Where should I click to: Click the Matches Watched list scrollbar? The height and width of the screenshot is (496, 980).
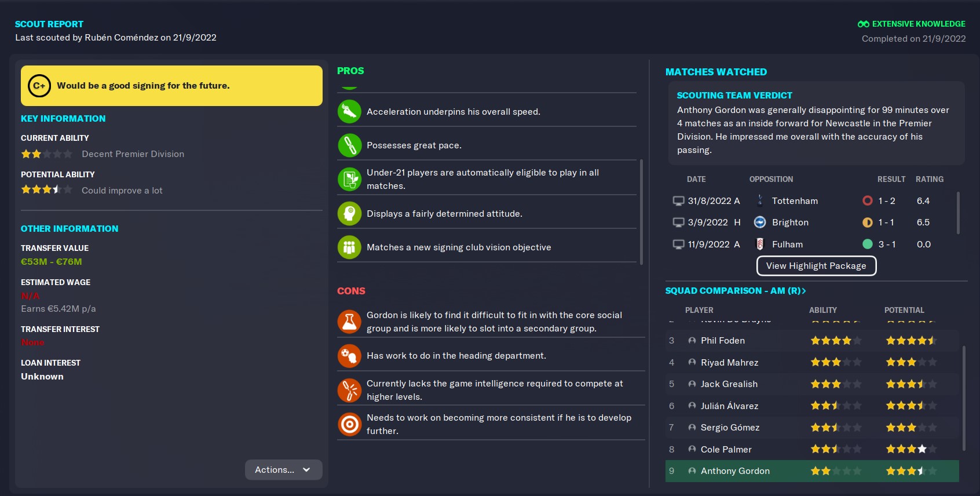[x=958, y=213]
